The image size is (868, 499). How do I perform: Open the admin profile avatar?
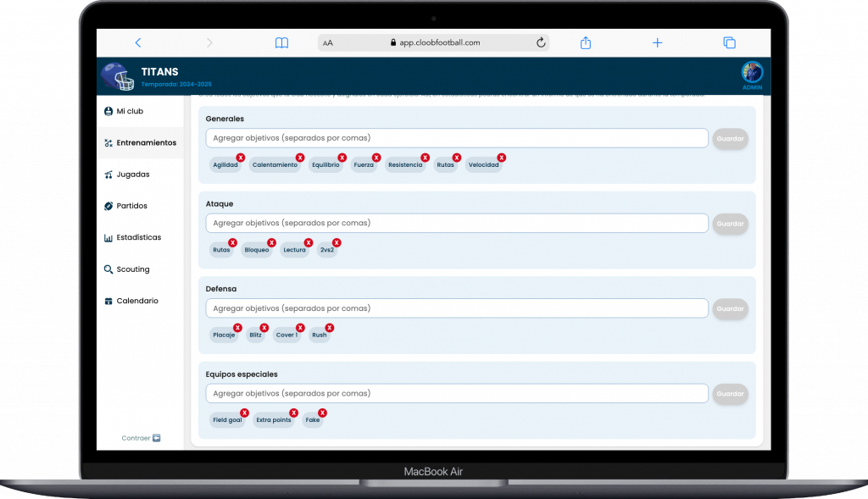(x=752, y=72)
